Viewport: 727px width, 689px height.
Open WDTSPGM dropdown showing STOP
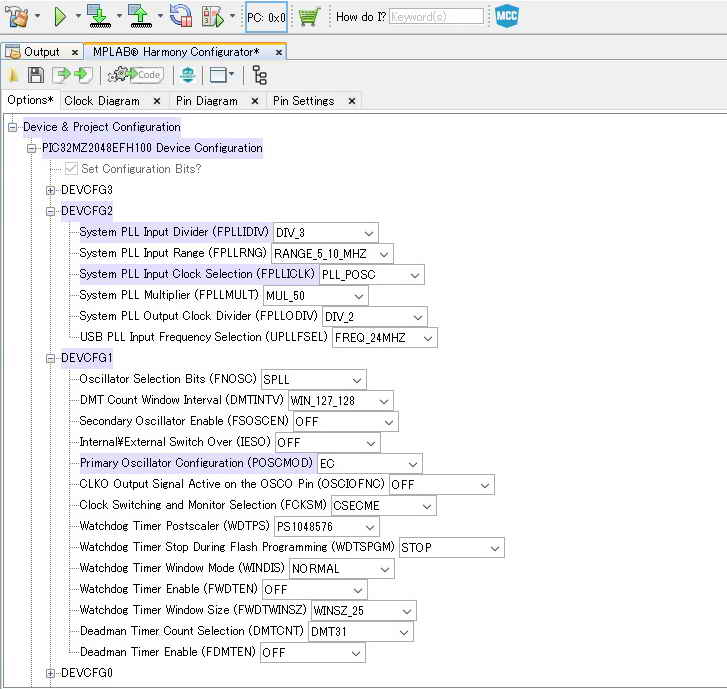point(452,548)
